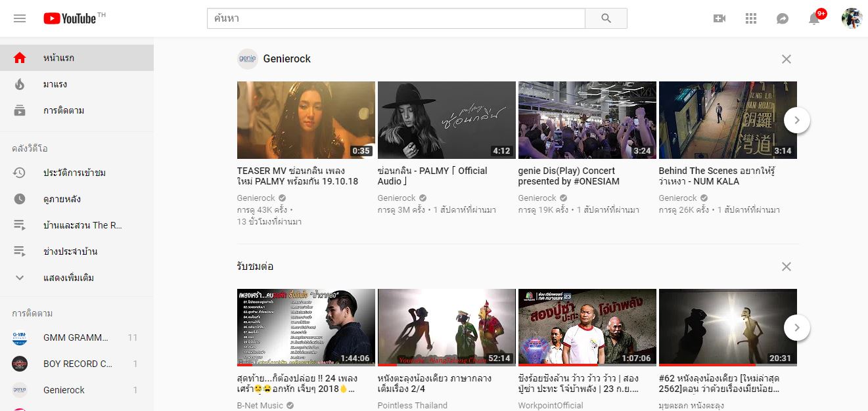The height and width of the screenshot is (411, 868).
Task: Open GMM GRAMM... subscription
Action: pos(77,337)
